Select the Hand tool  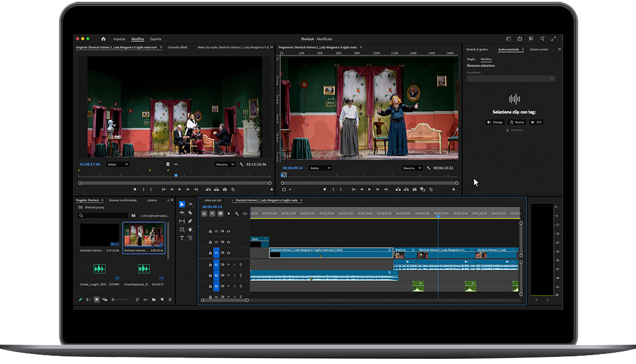(x=190, y=230)
